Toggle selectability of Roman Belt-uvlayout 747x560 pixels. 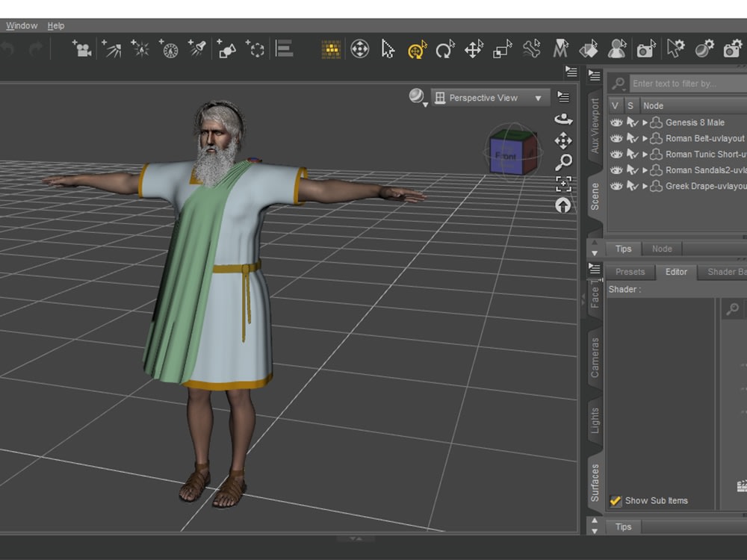632,139
